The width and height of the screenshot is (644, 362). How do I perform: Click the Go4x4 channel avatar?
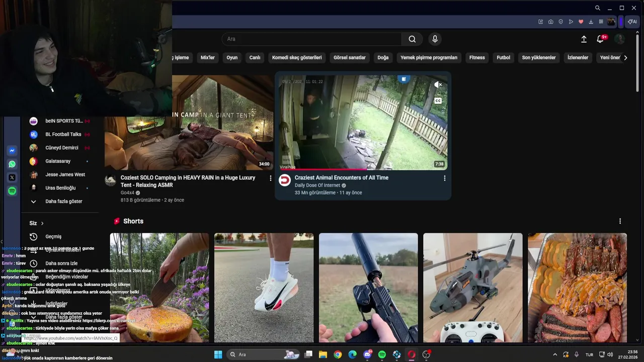pos(110,180)
